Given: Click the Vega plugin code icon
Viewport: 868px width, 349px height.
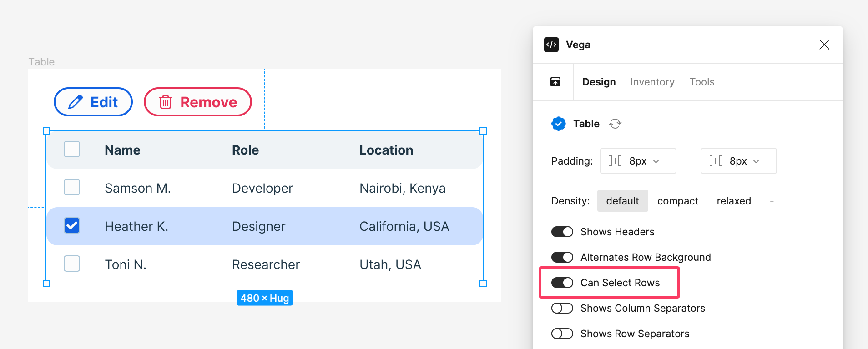Looking at the screenshot, I should (x=551, y=45).
